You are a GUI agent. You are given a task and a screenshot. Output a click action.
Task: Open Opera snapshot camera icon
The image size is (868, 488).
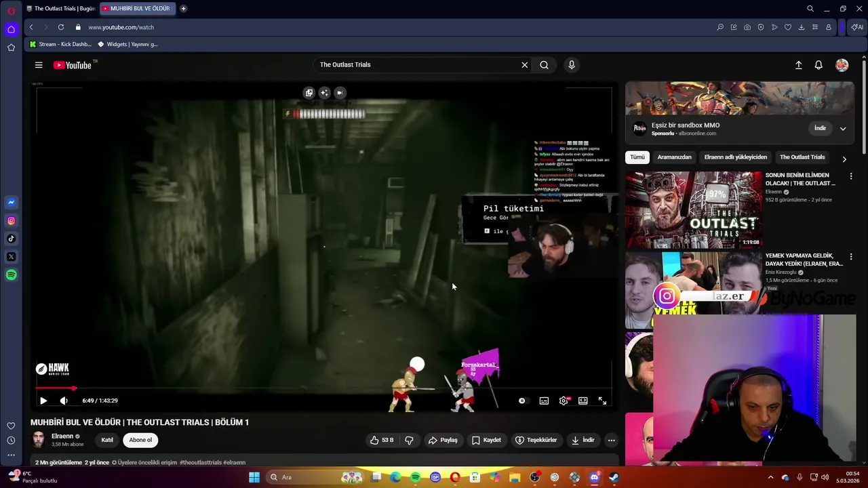(x=747, y=27)
